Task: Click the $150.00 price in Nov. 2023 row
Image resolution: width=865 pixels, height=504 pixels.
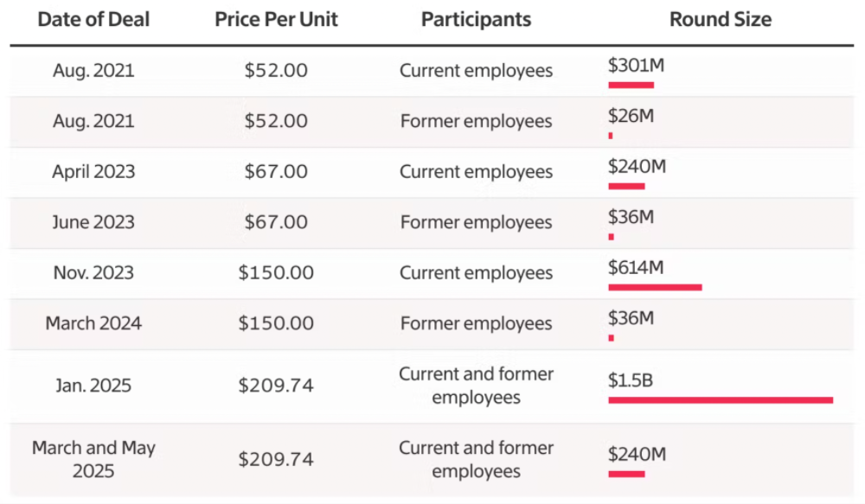Action: [275, 273]
